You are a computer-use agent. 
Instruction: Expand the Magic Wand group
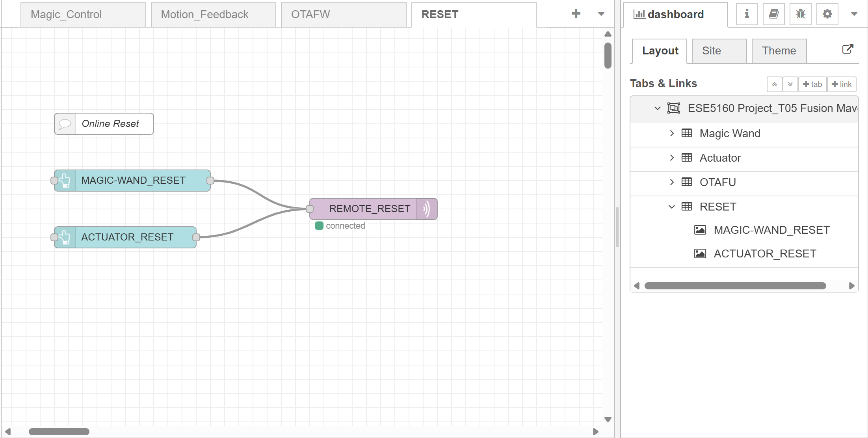coord(672,133)
